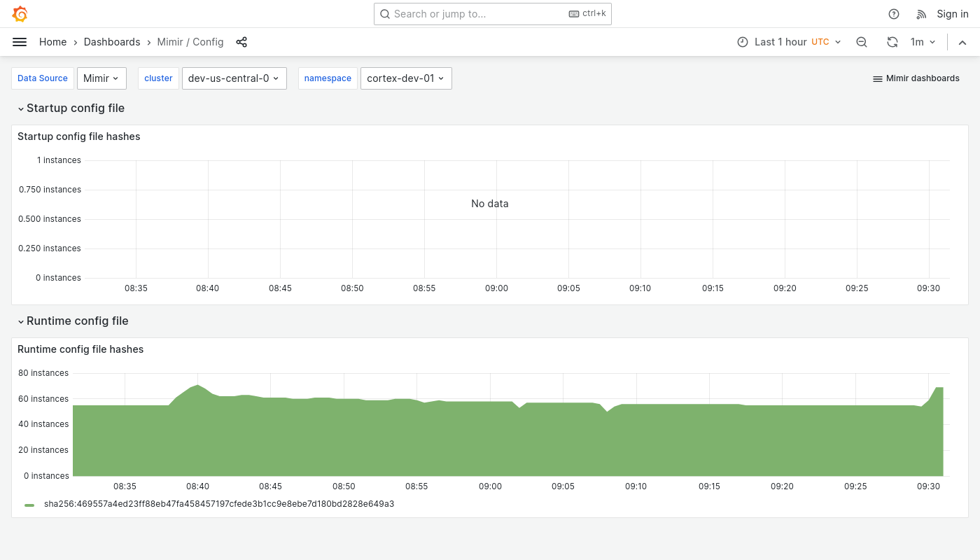
Task: Collapse the Startup config file row
Action: (x=71, y=108)
